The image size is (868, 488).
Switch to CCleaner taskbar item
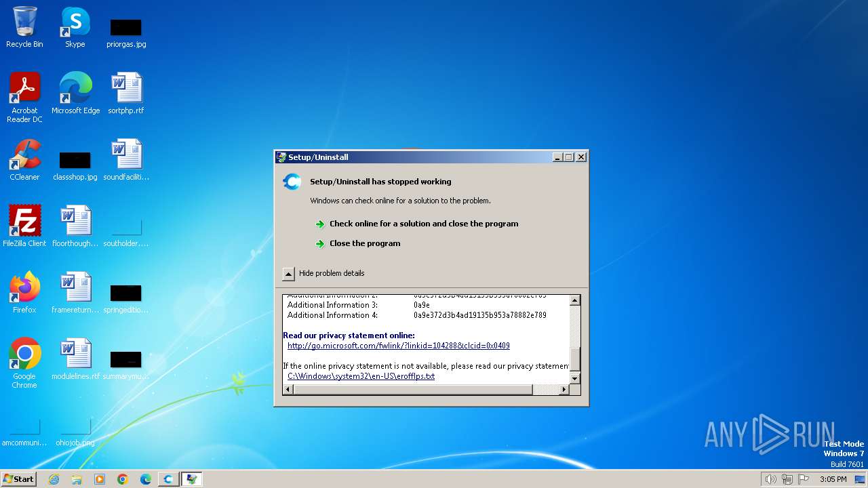[x=168, y=479]
